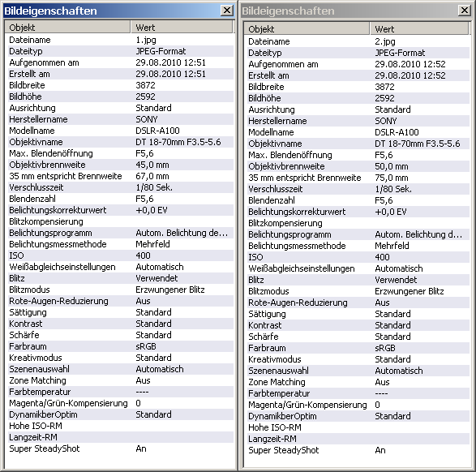This screenshot has height=472, width=476.
Task: Select Erstellt am row with 12:52 time
Action: (358, 75)
